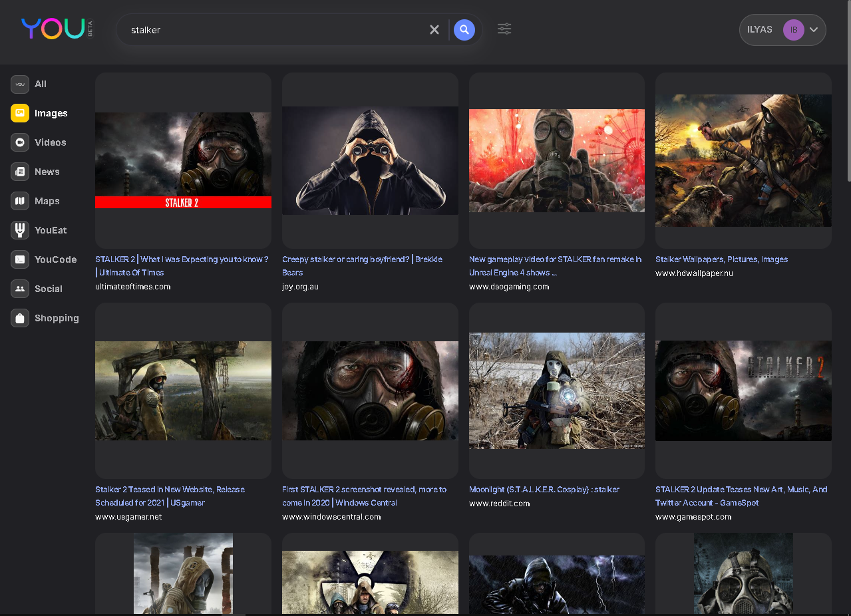Image resolution: width=851 pixels, height=616 pixels.
Task: Click the purple IB profile avatar
Action: [793, 30]
